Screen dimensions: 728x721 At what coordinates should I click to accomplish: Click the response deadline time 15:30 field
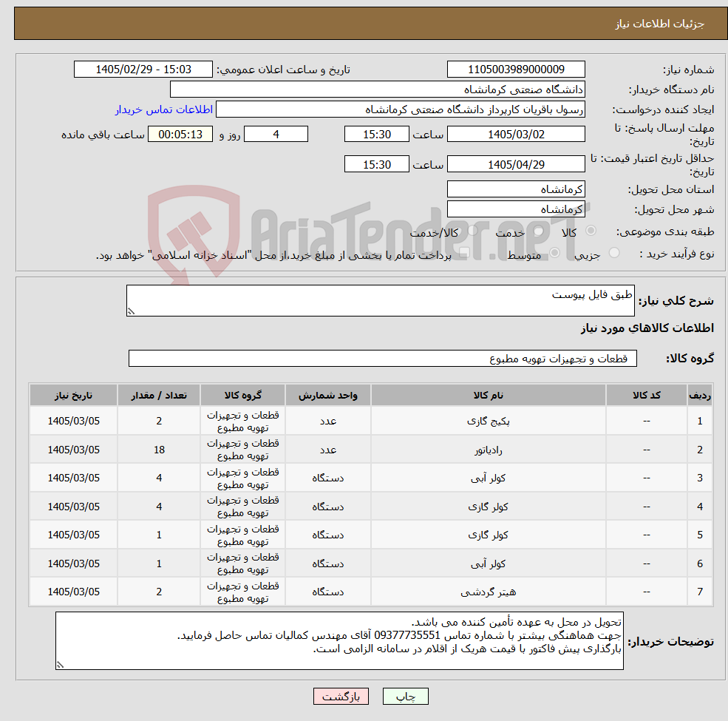pos(376,135)
